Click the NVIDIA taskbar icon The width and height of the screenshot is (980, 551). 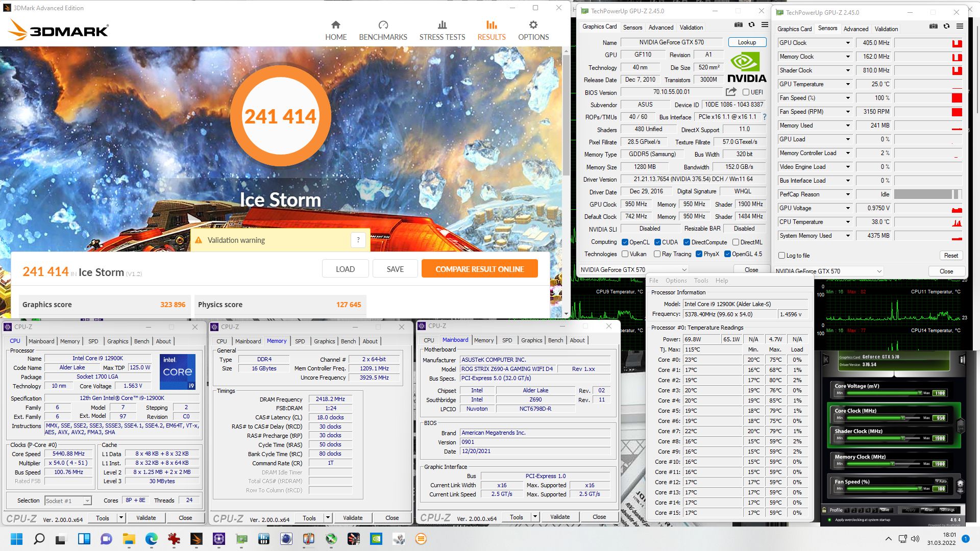click(376, 539)
